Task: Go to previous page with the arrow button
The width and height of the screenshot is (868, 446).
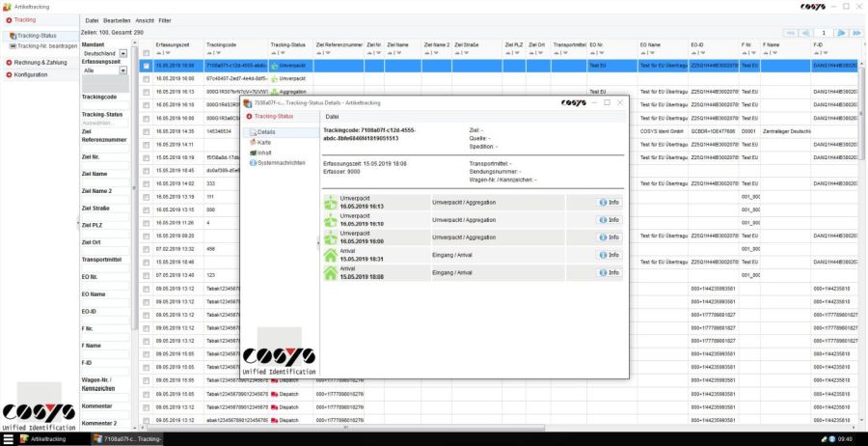Action: coord(805,33)
